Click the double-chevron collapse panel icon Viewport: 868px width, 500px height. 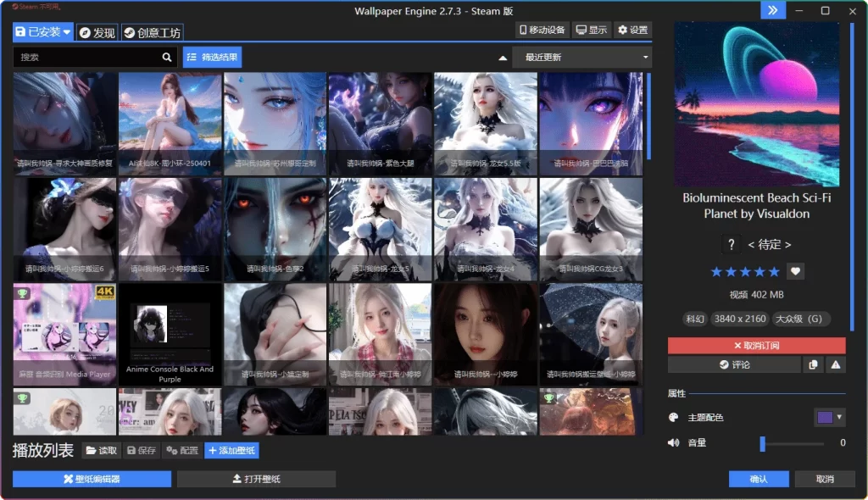click(x=772, y=10)
